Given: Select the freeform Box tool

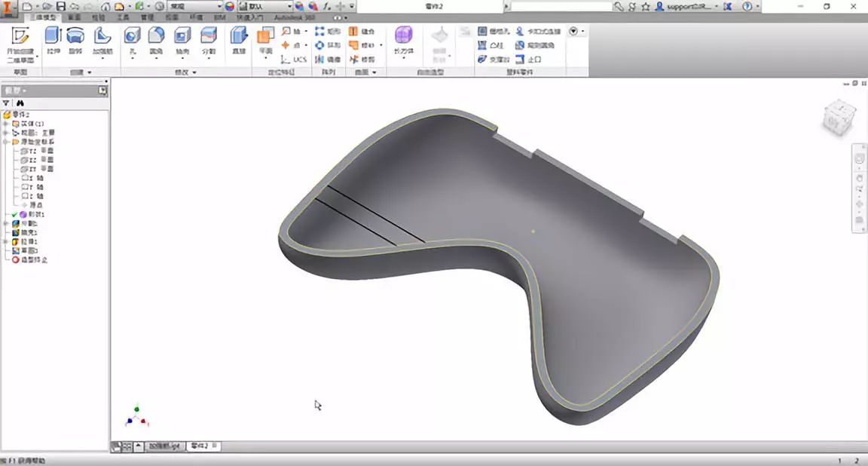Looking at the screenshot, I should 404,41.
